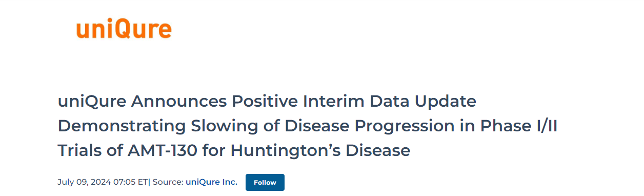Follow uniQure Inc. with the Follow button
The height and width of the screenshot is (196, 644).
coord(265,183)
